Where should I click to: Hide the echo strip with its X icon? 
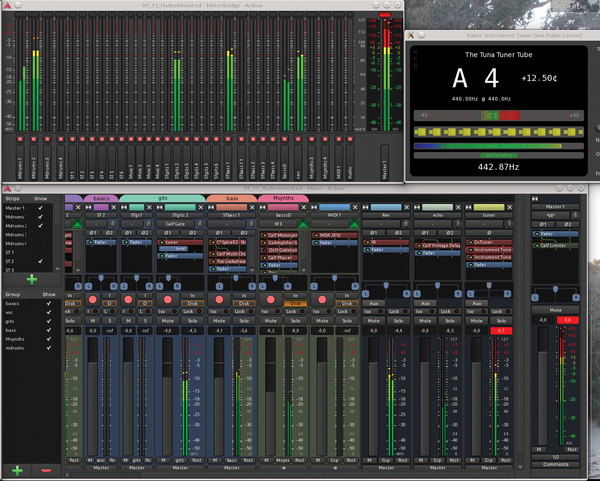coord(458,207)
